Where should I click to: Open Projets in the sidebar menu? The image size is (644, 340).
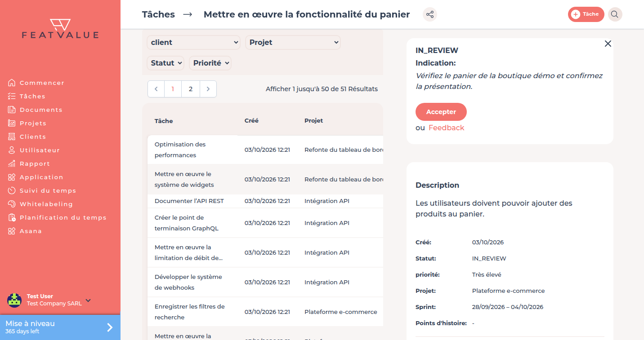[x=33, y=123]
